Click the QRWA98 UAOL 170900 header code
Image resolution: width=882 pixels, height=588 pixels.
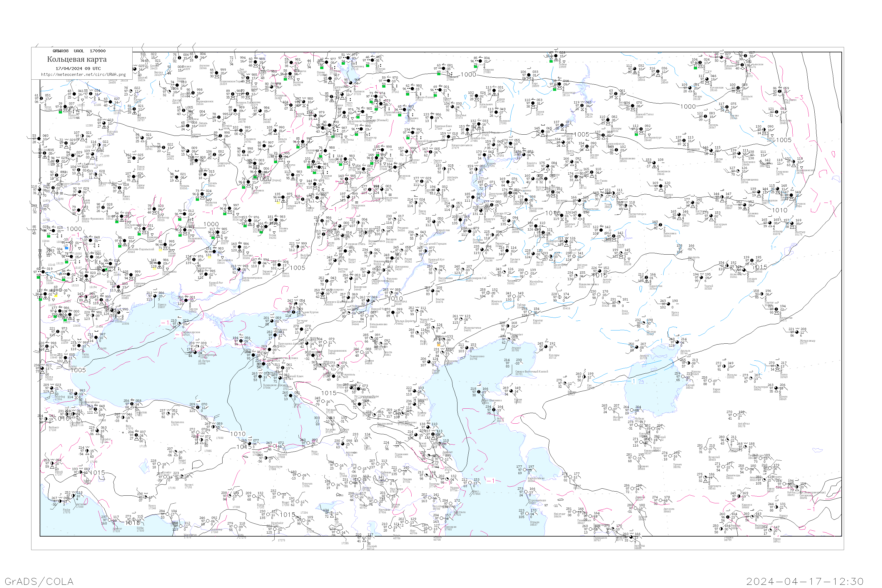tap(79, 51)
